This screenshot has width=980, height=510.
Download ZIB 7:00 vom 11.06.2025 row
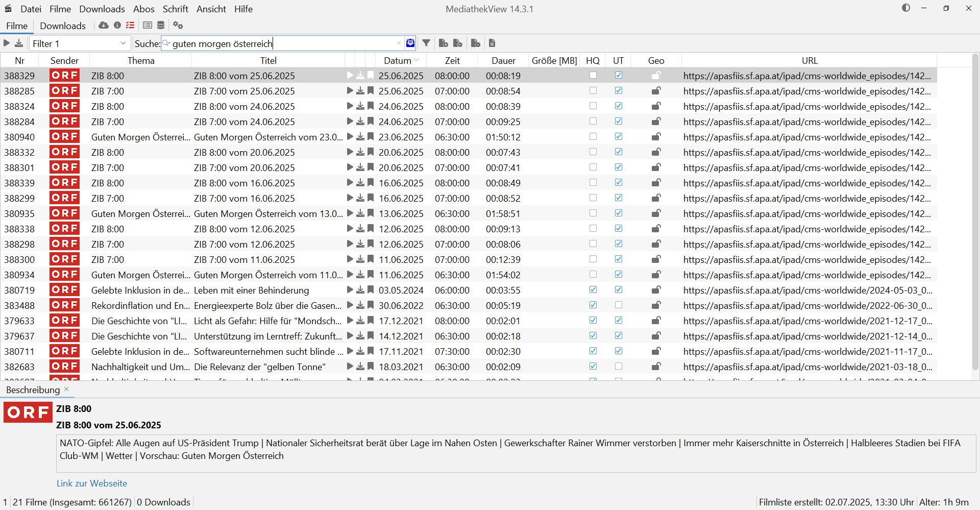click(x=360, y=259)
